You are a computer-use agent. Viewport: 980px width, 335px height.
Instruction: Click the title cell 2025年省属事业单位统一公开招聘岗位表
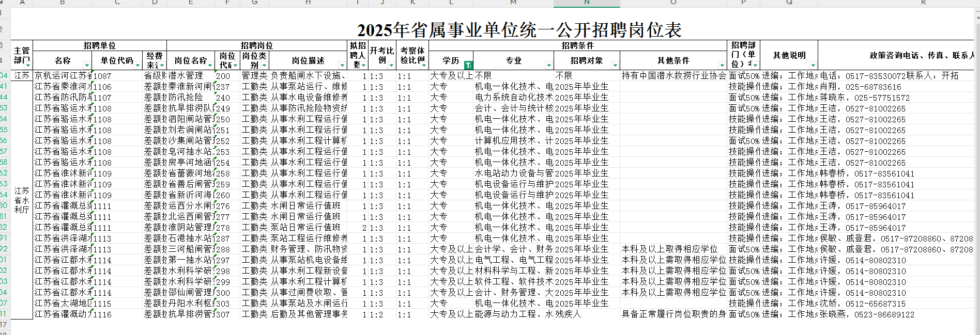click(x=519, y=30)
